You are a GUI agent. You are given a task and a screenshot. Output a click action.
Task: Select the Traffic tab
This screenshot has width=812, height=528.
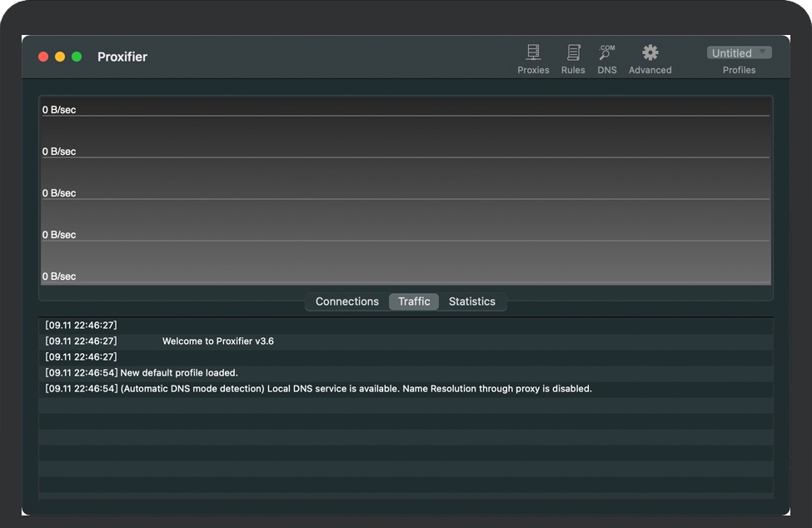414,301
